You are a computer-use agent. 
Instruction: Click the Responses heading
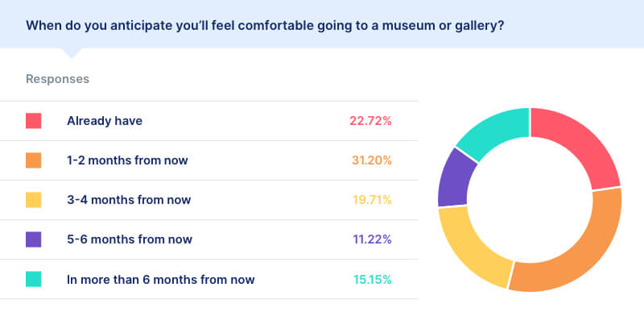57,79
